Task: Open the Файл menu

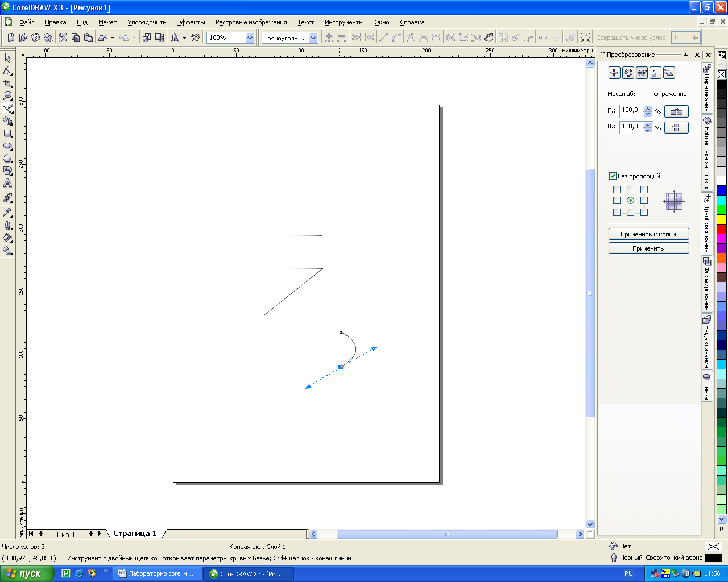Action: point(27,22)
